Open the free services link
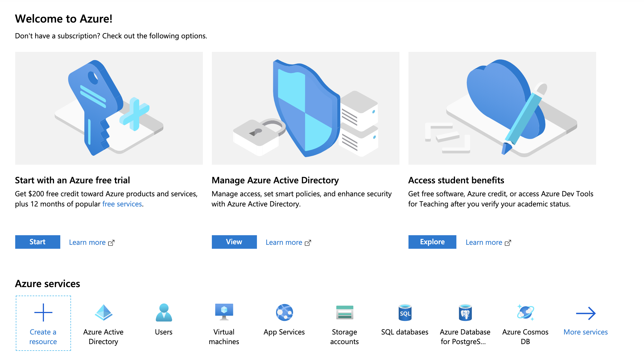The width and height of the screenshot is (644, 361). pos(122,204)
